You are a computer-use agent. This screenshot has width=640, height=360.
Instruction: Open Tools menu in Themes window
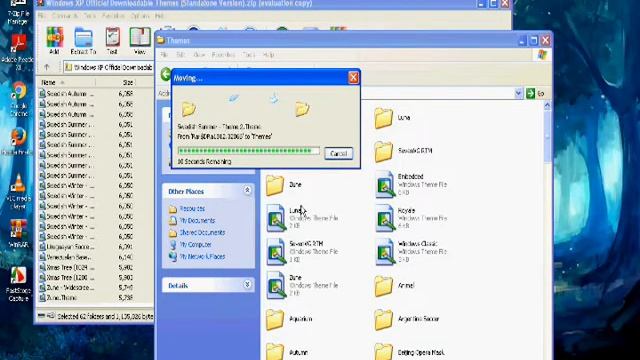coord(249,55)
